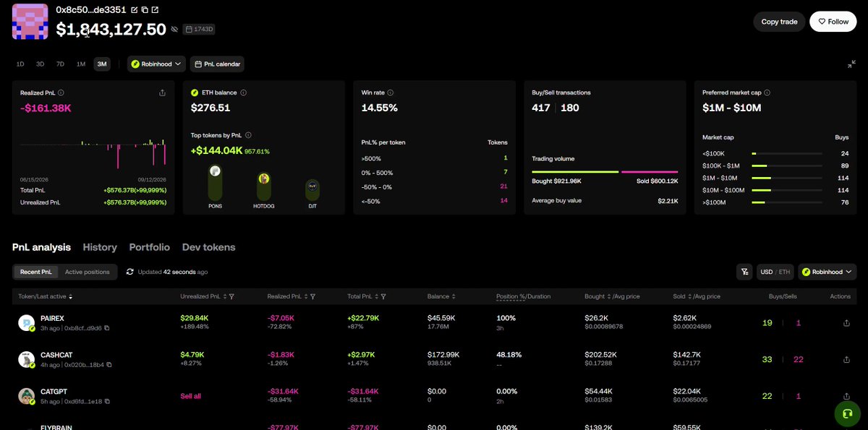This screenshot has width=868, height=430.
Task: Refresh the PnL data with refresh icon
Action: [130, 272]
